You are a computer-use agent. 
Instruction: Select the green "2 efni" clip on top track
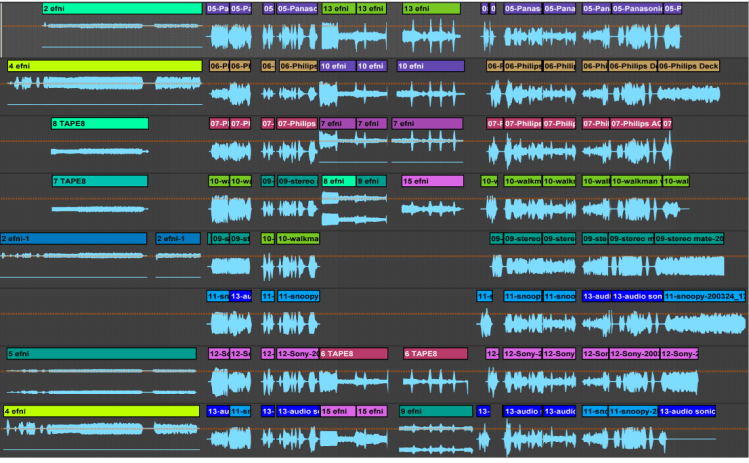pos(121,9)
